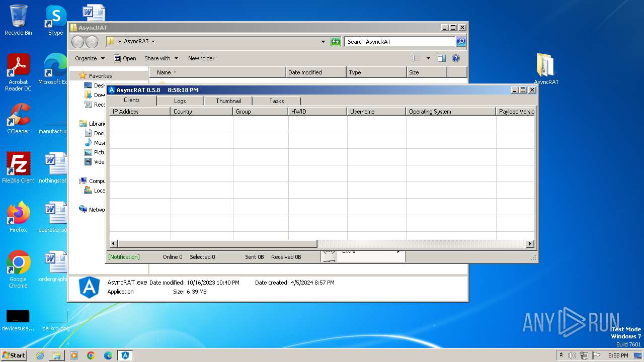Select the devicesusa desktop file
This screenshot has height=362, width=644.
tap(18, 320)
